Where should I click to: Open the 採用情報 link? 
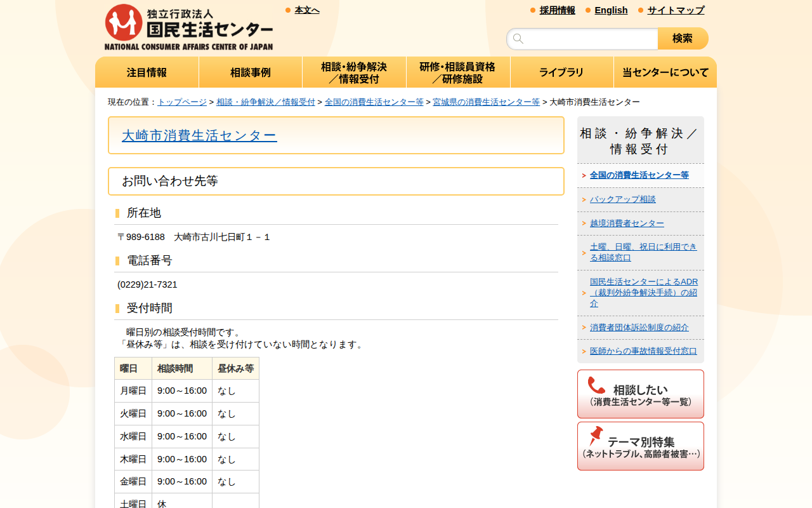pos(557,10)
